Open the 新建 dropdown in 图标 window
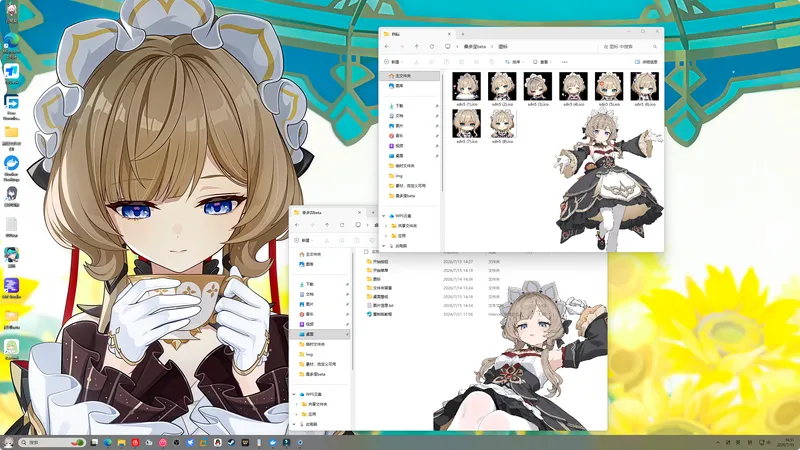The width and height of the screenshot is (800, 450). coord(393,62)
